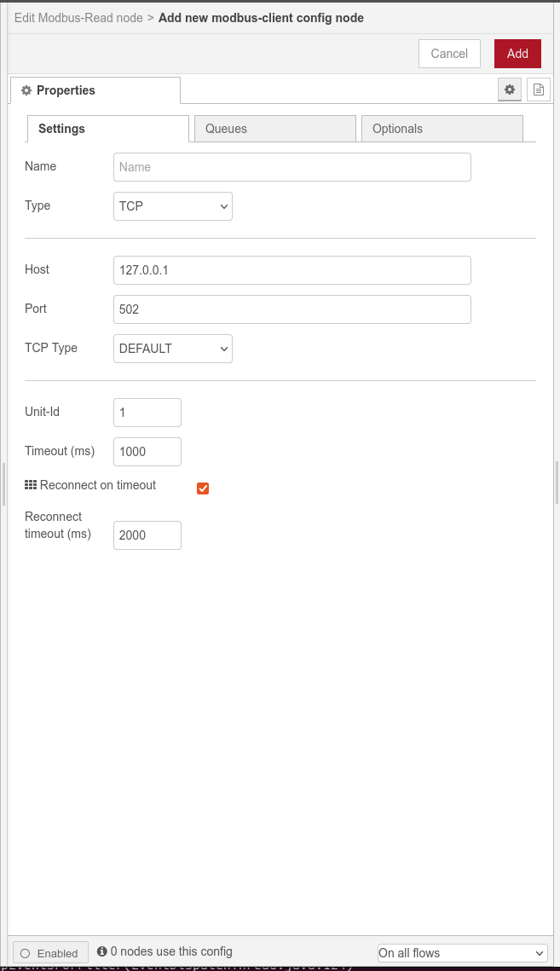Click the info icon near nodes use count

(102, 951)
